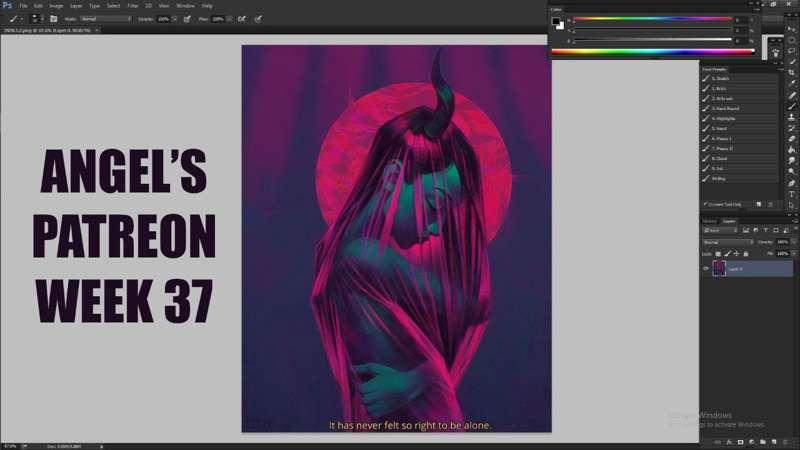Hide the layer via its eye icon
The height and width of the screenshot is (450, 800).
tap(706, 268)
